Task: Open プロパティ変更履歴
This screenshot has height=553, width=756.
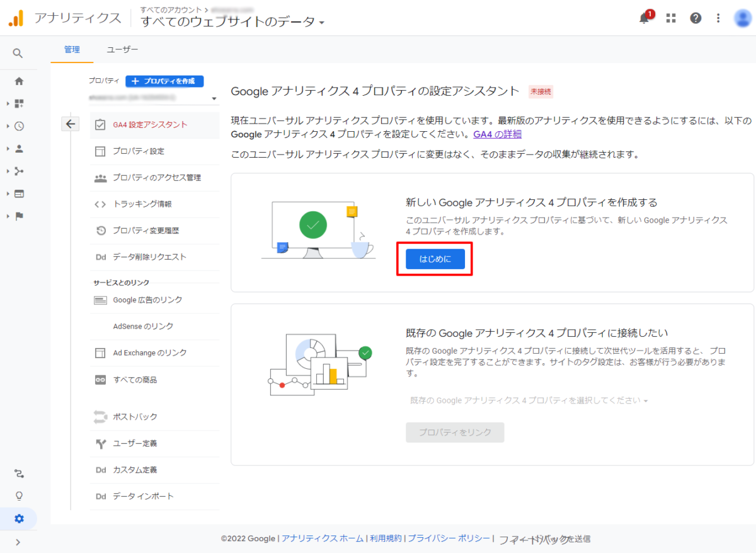Action: (x=154, y=231)
